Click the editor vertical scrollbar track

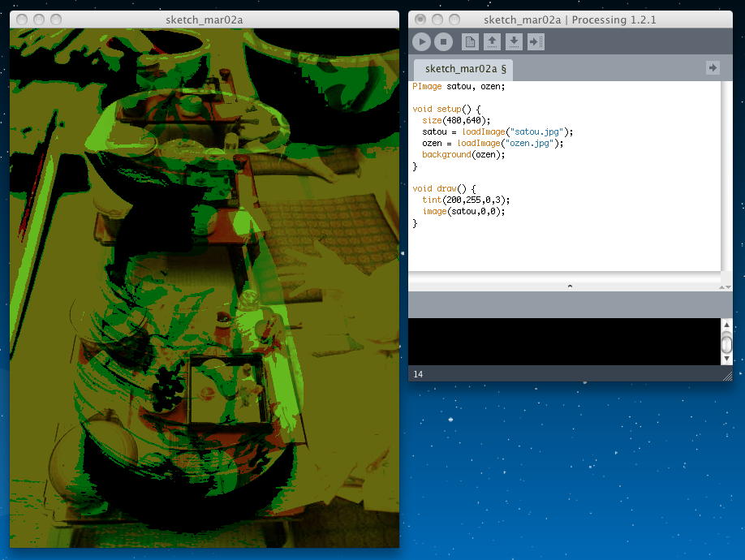726,176
